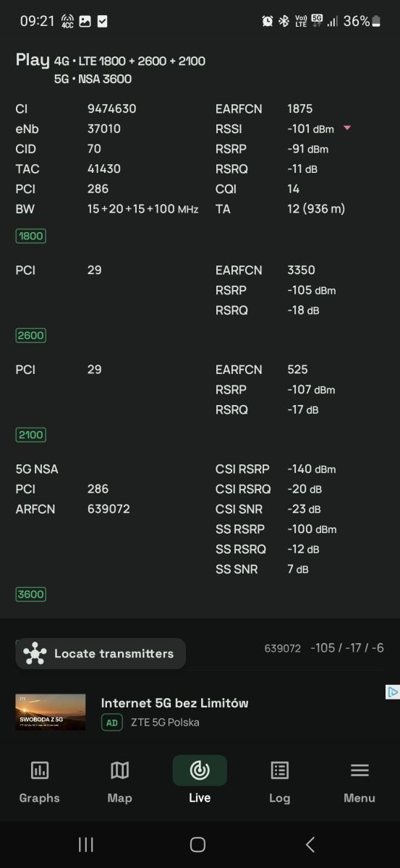Click the AdChoices icon on ad
This screenshot has height=868, width=400.
pyautogui.click(x=392, y=692)
